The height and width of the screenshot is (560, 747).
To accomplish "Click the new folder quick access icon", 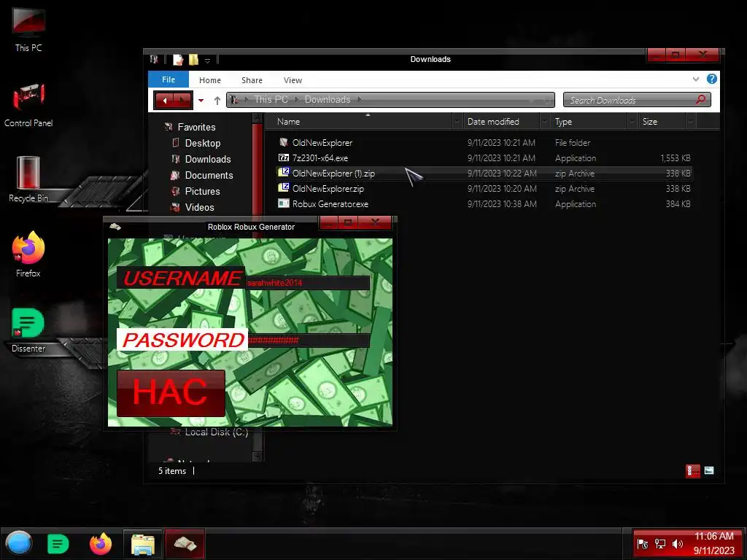I will (193, 60).
